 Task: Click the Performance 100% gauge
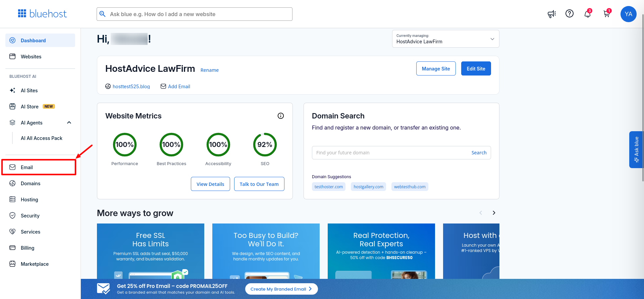click(x=125, y=145)
